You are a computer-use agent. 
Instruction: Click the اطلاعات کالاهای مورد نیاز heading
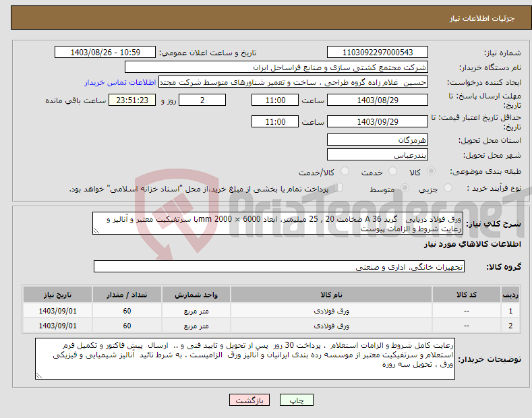click(x=472, y=244)
